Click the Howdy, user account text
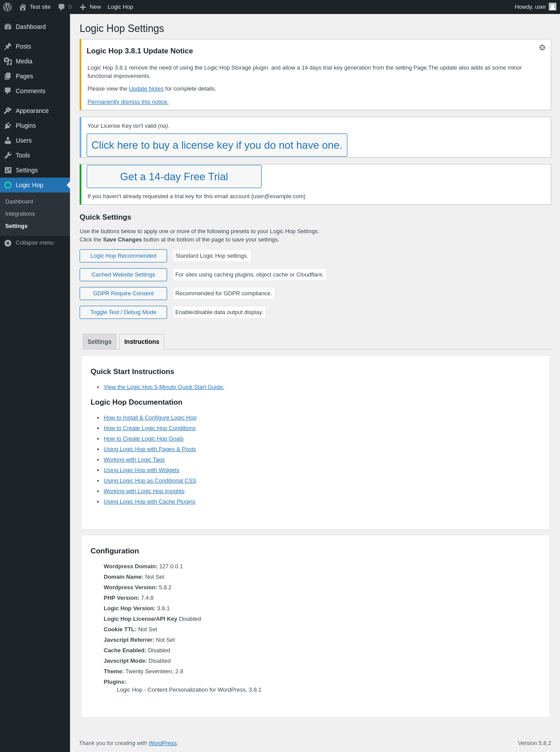The image size is (560, 752). click(530, 7)
